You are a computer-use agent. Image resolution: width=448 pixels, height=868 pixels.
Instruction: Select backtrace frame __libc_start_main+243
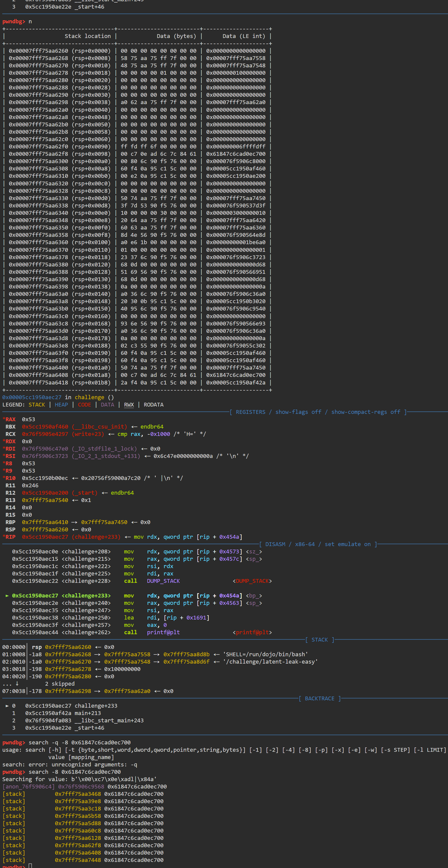coord(78,720)
